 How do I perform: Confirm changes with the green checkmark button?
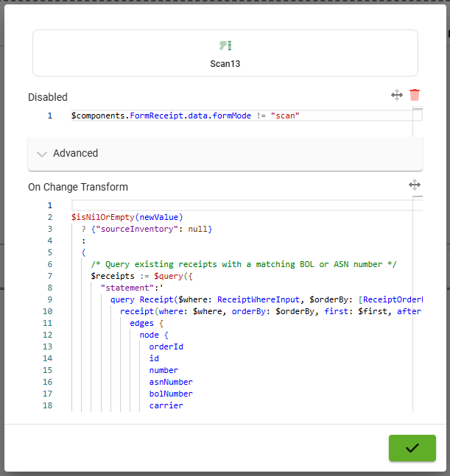412,448
